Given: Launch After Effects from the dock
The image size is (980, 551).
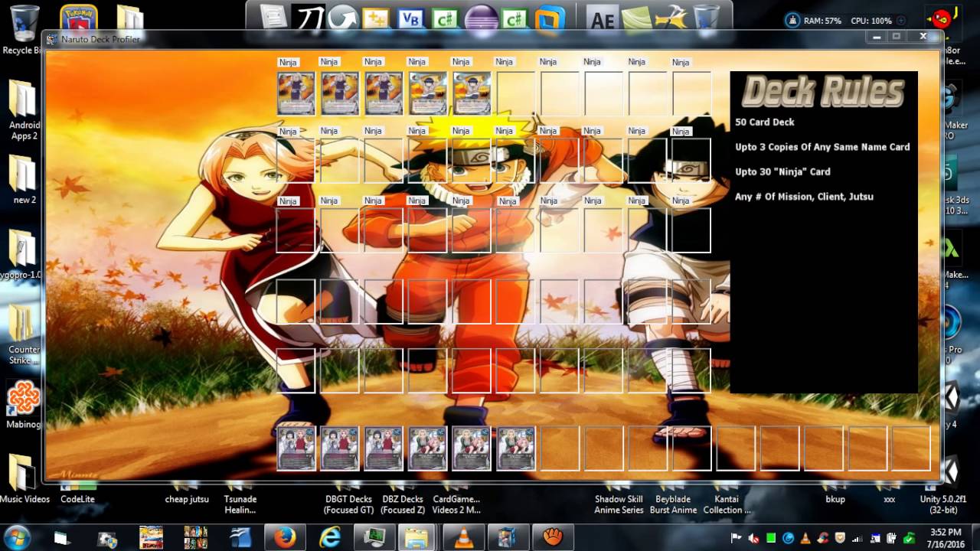Looking at the screenshot, I should point(603,18).
